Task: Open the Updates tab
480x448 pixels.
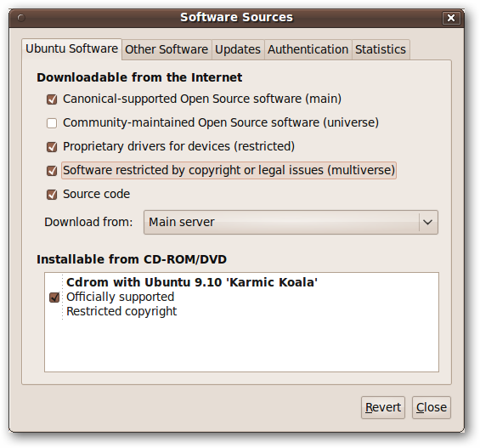Action: (238, 49)
